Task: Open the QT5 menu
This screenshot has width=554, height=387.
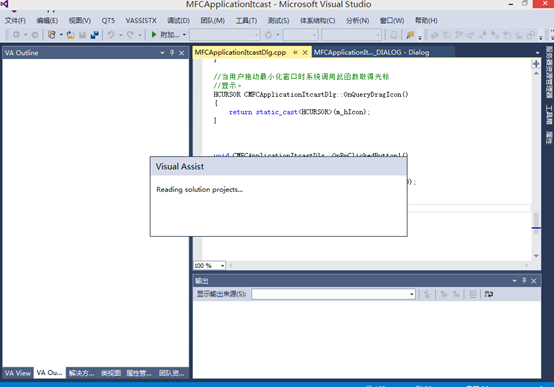Action: click(x=108, y=20)
